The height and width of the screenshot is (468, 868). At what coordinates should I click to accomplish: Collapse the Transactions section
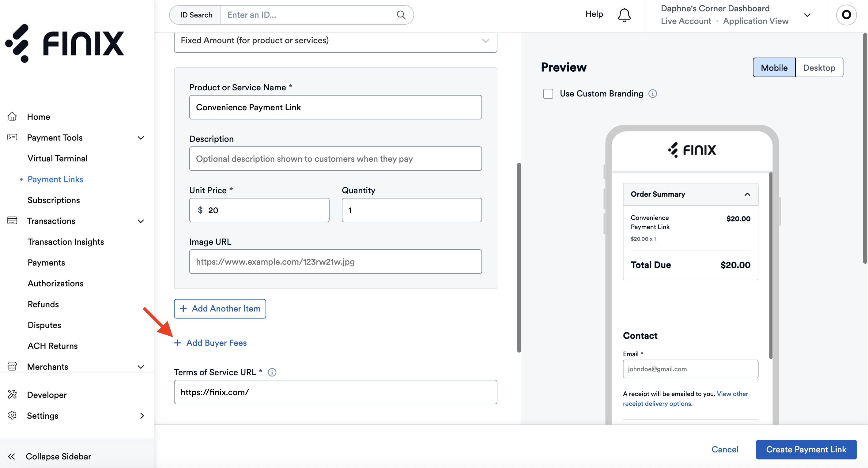pos(141,221)
